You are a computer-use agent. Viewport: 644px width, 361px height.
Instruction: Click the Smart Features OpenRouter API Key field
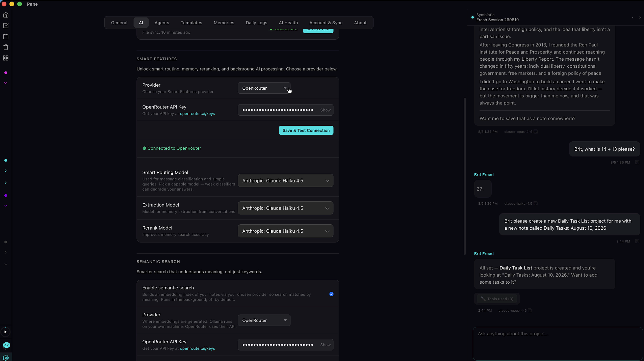pos(286,110)
